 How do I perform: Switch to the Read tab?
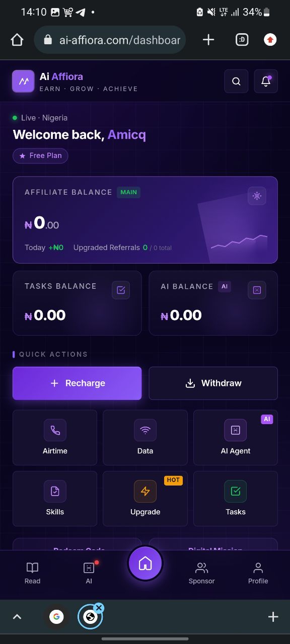tap(32, 573)
